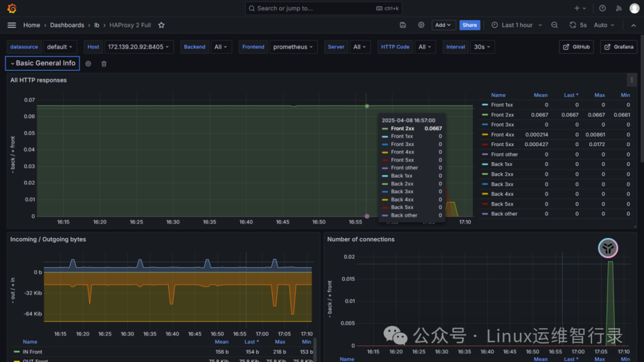Image resolution: width=644 pixels, height=362 pixels.
Task: Open the help question mark icon
Action: click(602, 8)
